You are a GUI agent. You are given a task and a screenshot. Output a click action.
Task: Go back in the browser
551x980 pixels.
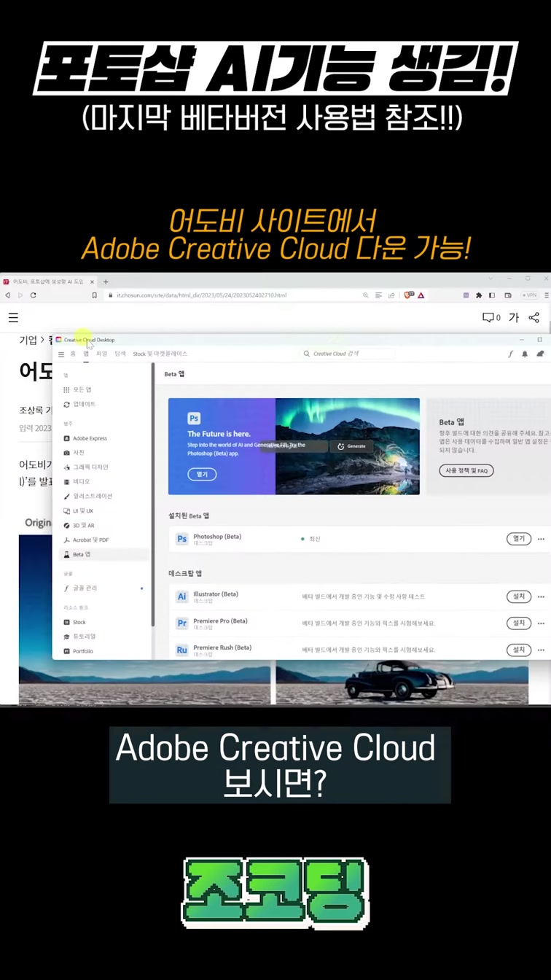(7, 295)
